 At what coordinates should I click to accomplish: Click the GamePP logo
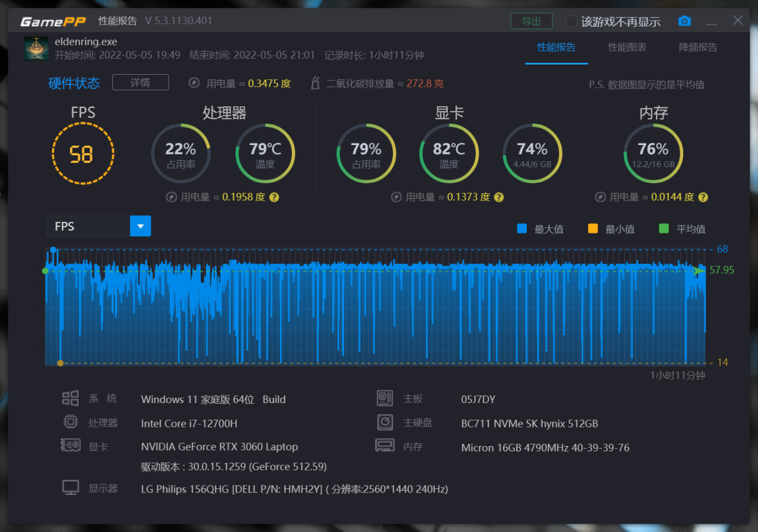coord(53,20)
